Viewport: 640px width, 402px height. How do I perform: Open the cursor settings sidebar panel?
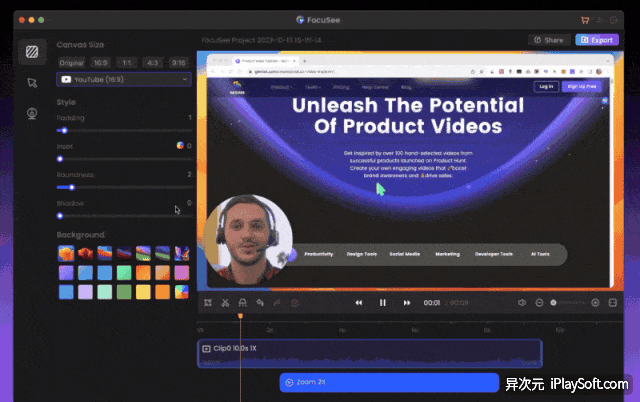tap(32, 83)
